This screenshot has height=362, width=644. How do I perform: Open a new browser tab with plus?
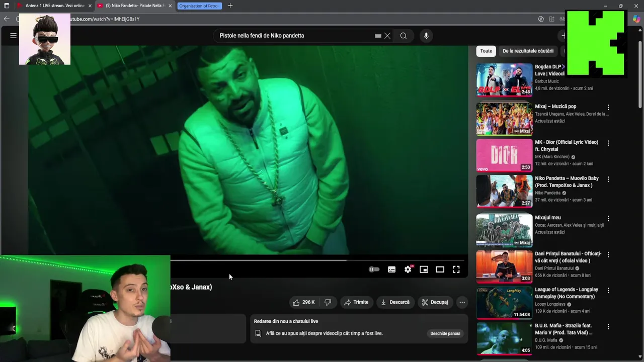(x=230, y=6)
